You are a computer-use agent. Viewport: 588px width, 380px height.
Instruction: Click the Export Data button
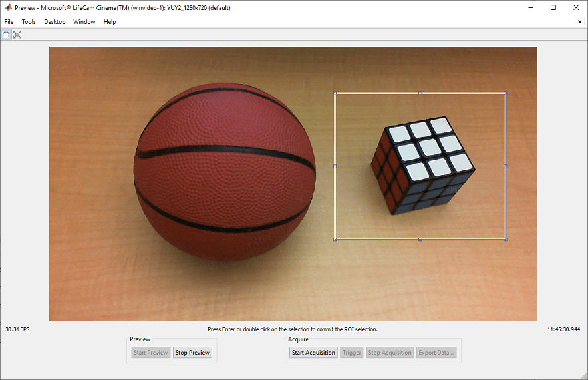pyautogui.click(x=436, y=353)
